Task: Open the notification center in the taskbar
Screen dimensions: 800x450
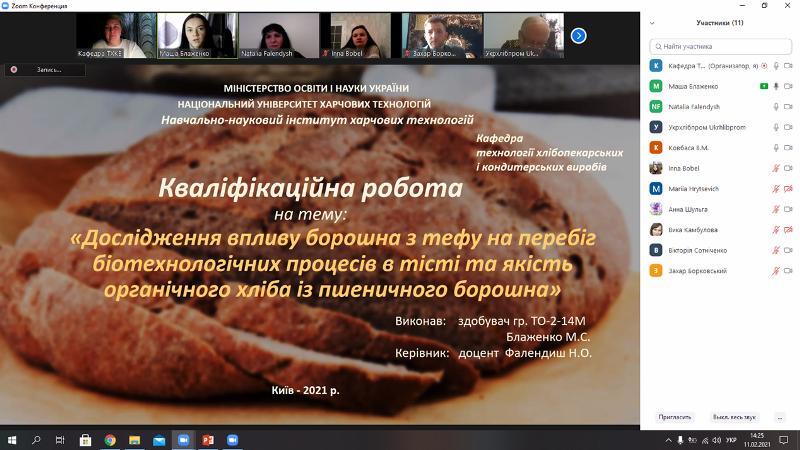Action: (784, 440)
